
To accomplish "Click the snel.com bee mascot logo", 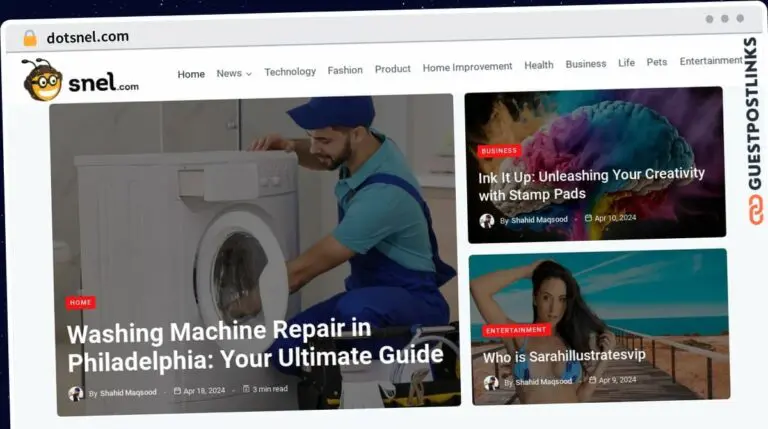I will pos(81,80).
